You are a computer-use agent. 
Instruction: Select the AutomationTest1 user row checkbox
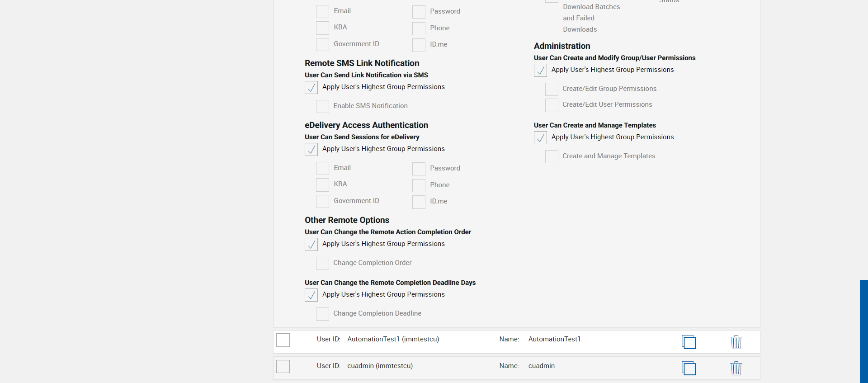coord(283,340)
